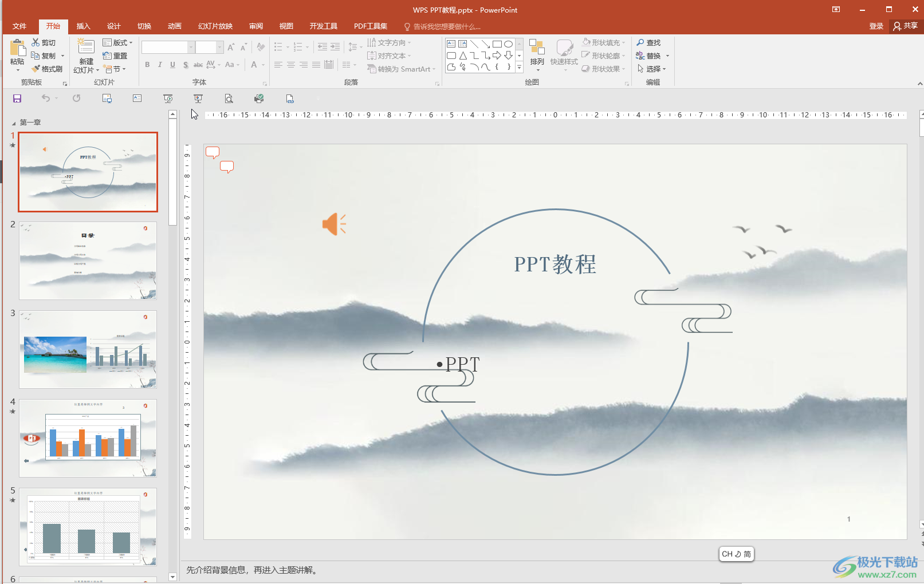Click the quick print icon with checkmark
Image resolution: width=924 pixels, height=584 pixels.
259,98
